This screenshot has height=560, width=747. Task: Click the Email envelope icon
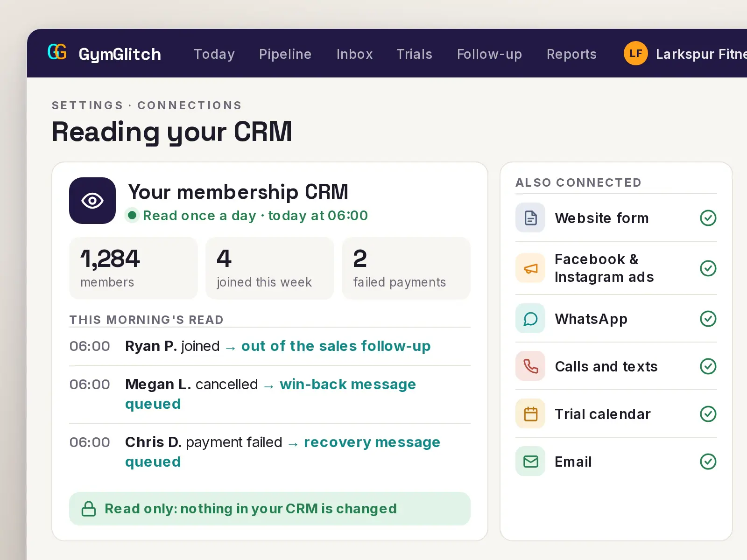point(530,461)
